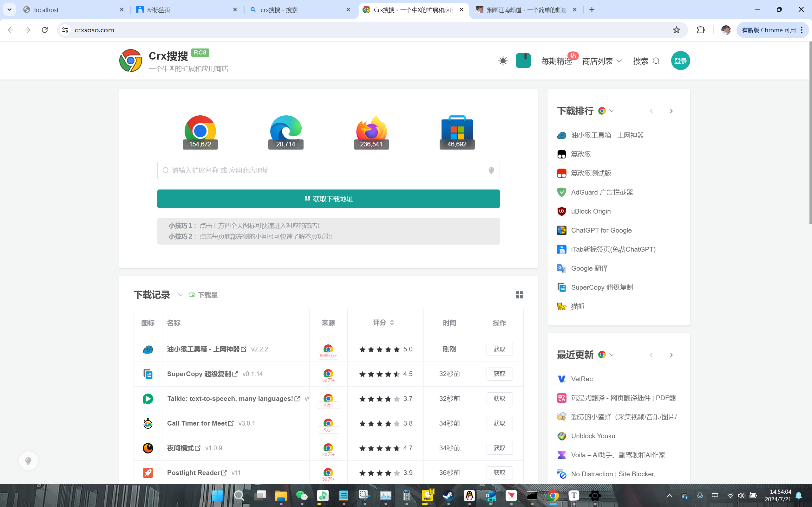Expand the 下载排行 browser selector dropdown
This screenshot has width=812, height=507.
(611, 111)
